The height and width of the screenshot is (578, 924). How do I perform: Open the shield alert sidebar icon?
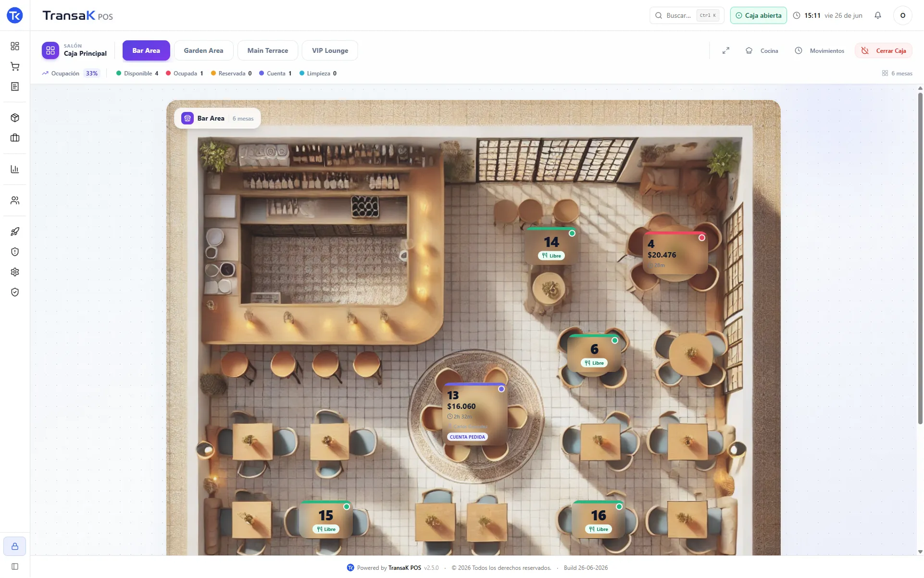15,252
